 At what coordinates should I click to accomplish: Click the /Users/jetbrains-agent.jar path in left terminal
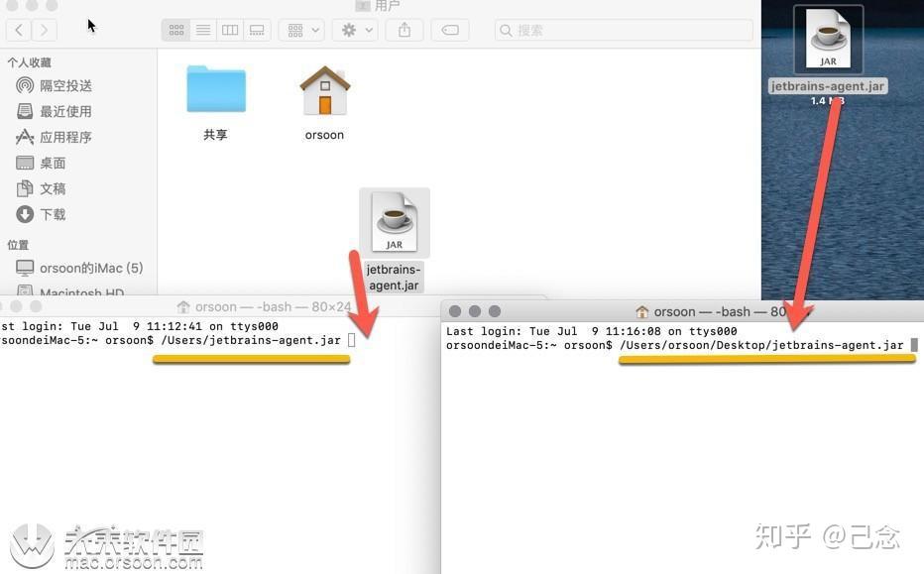pos(251,340)
